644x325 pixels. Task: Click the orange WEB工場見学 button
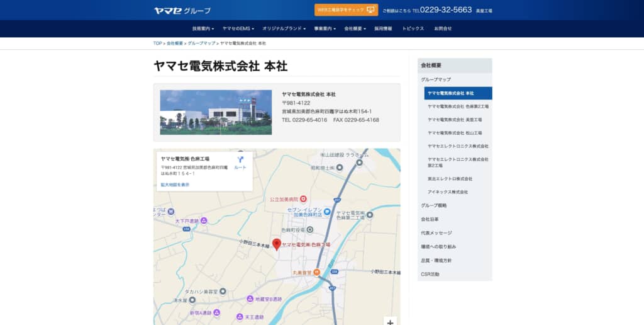347,10
